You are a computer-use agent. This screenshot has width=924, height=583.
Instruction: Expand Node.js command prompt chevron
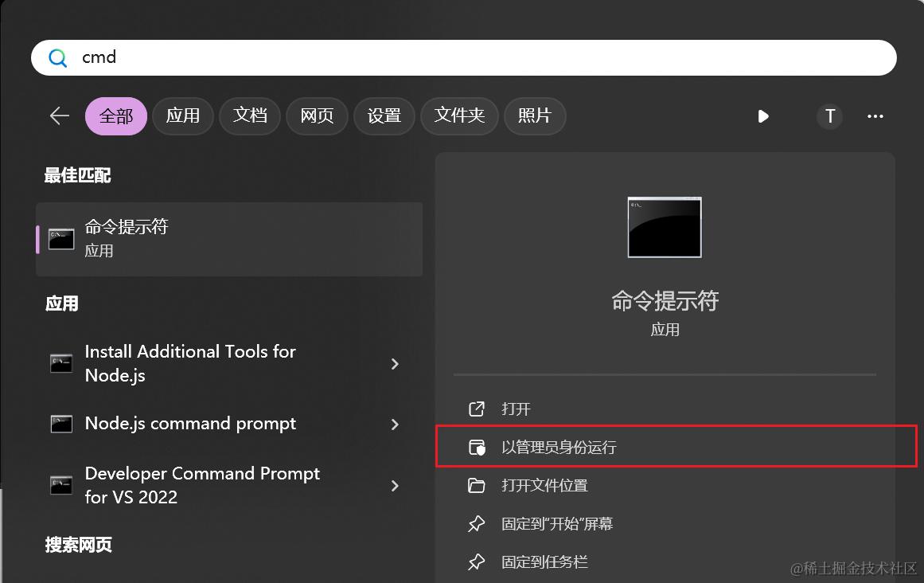coord(395,425)
